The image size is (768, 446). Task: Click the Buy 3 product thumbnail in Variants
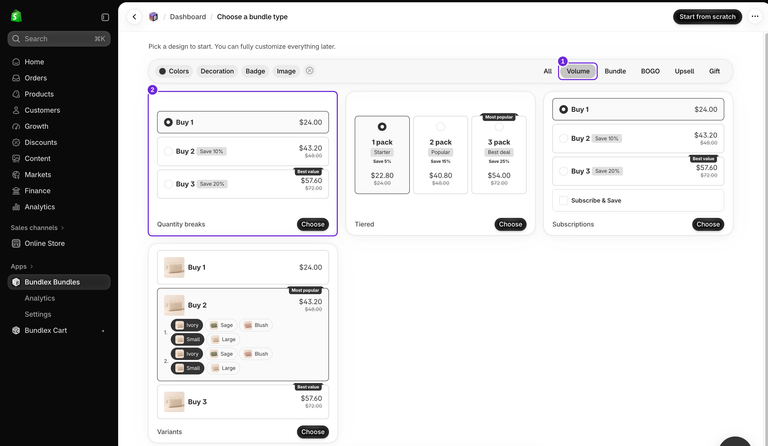[174, 401]
